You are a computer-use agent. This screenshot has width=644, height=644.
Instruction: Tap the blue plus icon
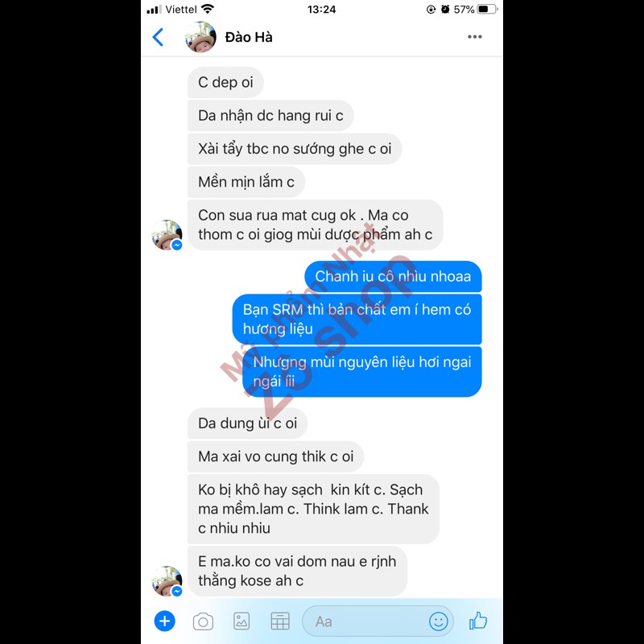165,621
